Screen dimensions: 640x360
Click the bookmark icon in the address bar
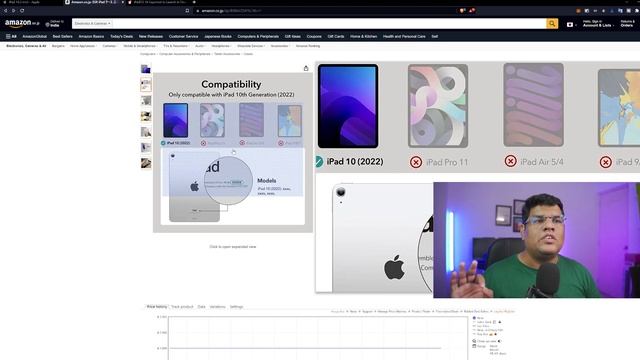187,11
